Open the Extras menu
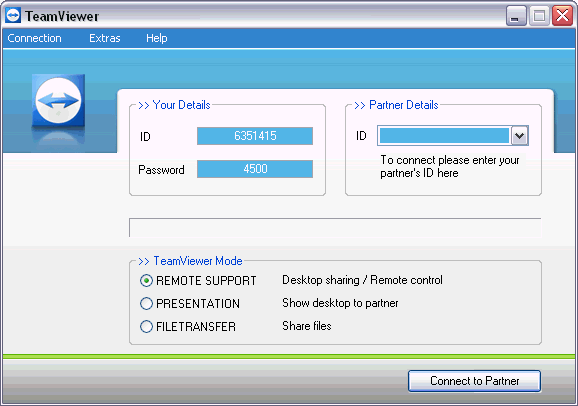 (x=105, y=38)
